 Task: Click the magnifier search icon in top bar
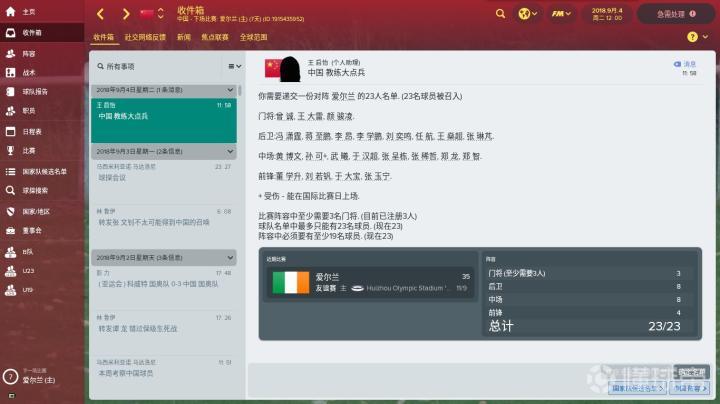pos(501,14)
